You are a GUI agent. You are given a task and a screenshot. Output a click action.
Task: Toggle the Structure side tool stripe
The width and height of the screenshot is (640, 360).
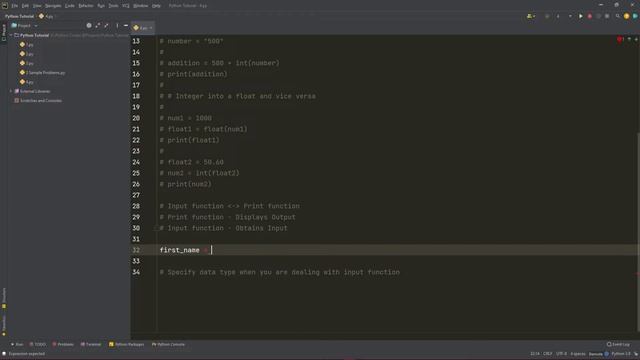[x=4, y=297]
